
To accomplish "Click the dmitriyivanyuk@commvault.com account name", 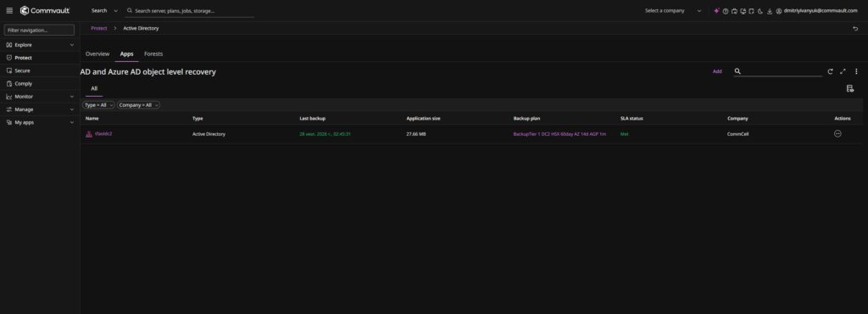I will coord(821,10).
